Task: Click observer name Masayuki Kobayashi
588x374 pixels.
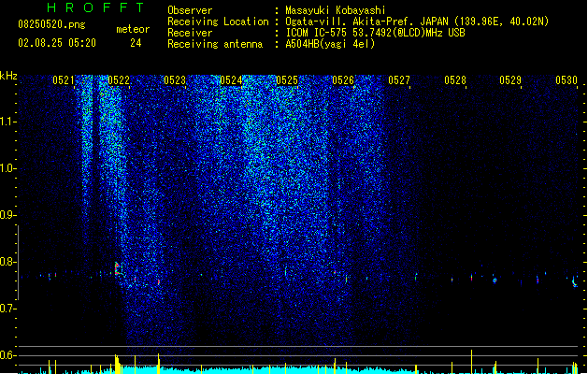Action: [x=336, y=10]
